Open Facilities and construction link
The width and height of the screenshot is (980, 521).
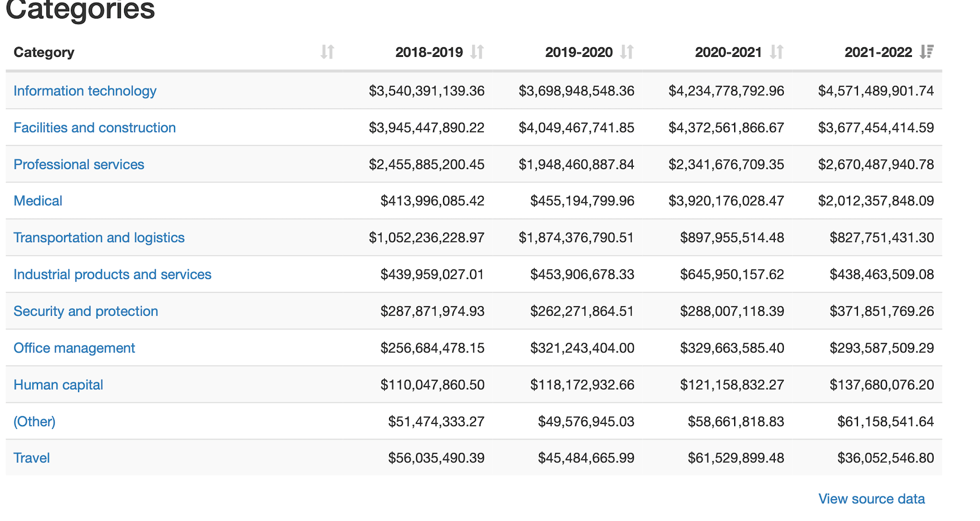[x=94, y=128]
